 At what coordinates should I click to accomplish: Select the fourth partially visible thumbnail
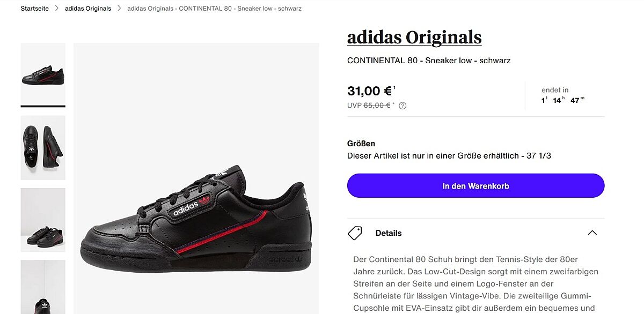(43, 287)
